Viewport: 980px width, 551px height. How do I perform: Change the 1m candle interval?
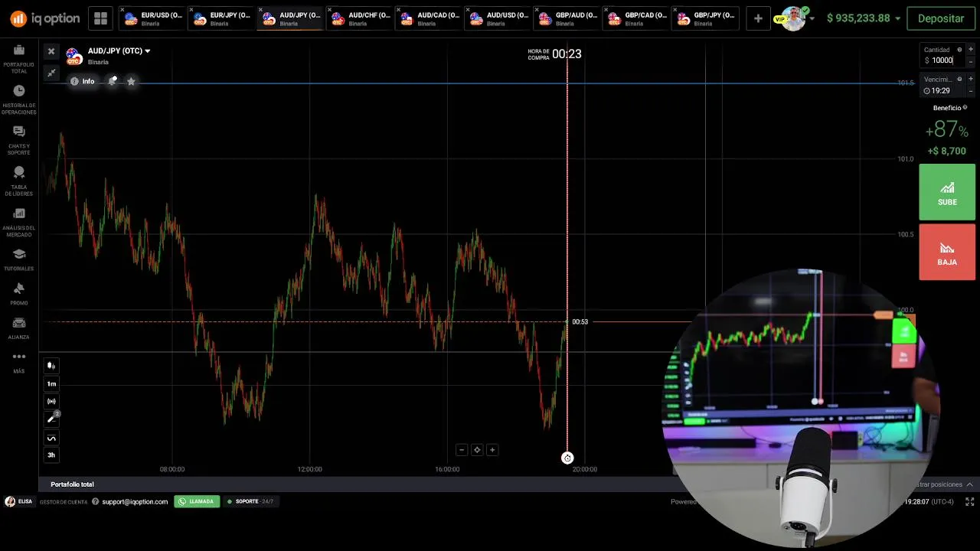point(51,383)
